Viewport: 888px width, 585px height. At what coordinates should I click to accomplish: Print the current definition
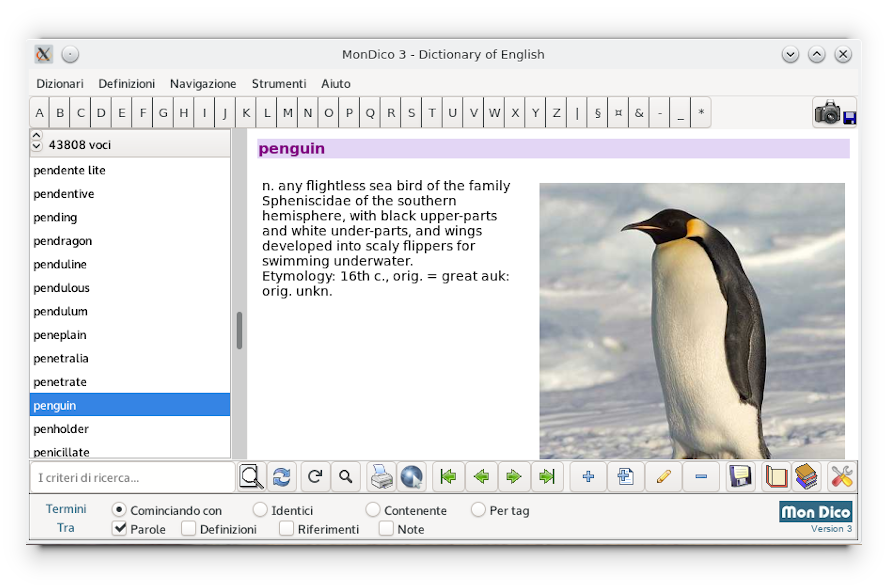click(381, 477)
